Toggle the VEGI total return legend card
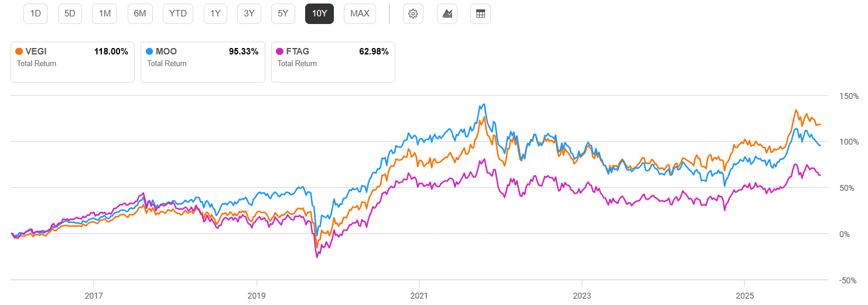Screen dimensions: 868x305 (x=73, y=61)
